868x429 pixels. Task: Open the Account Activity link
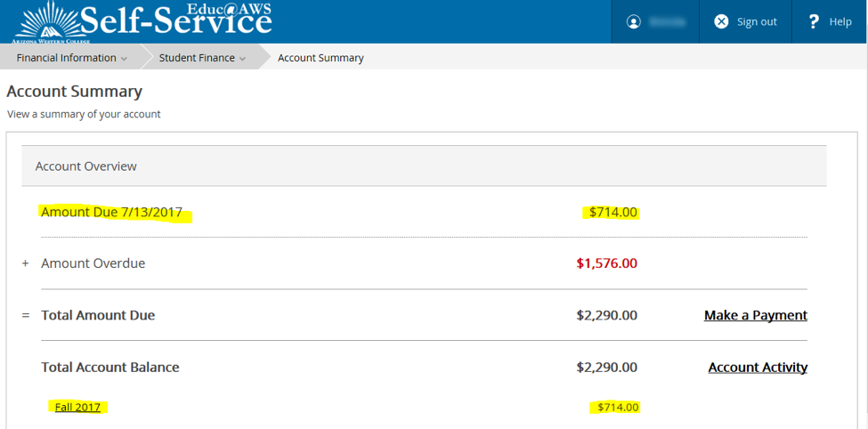(758, 367)
